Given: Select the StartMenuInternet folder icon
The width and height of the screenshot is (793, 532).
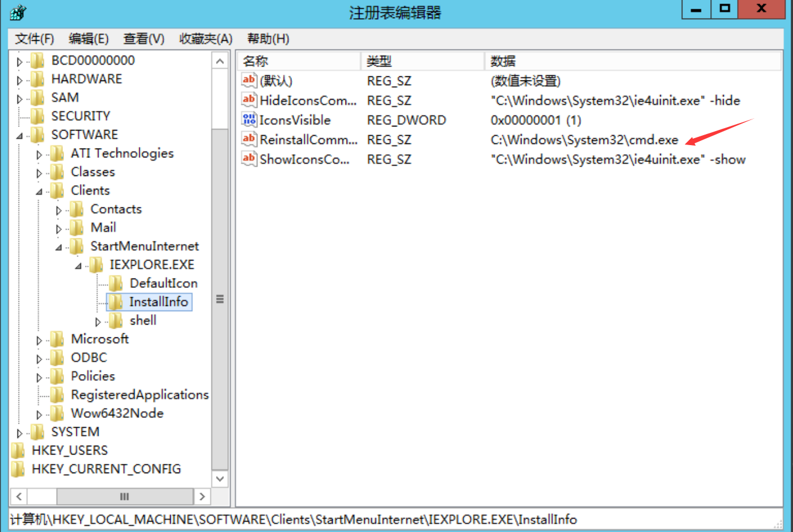Looking at the screenshot, I should pos(76,246).
